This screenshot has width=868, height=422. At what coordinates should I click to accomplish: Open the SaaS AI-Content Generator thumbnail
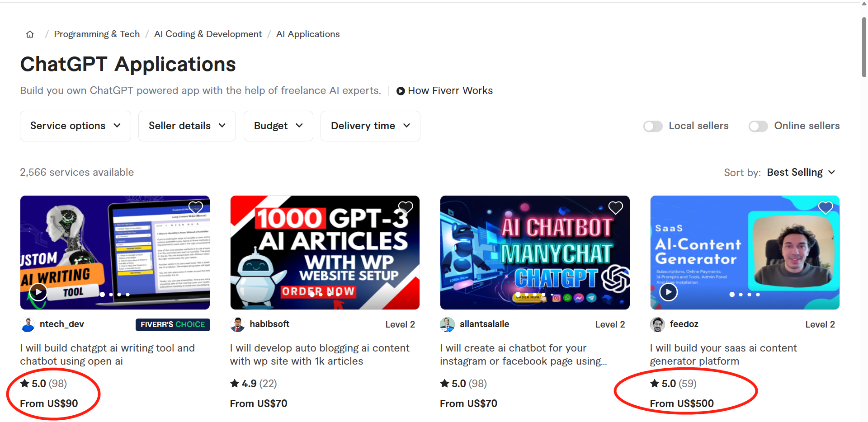pos(745,253)
